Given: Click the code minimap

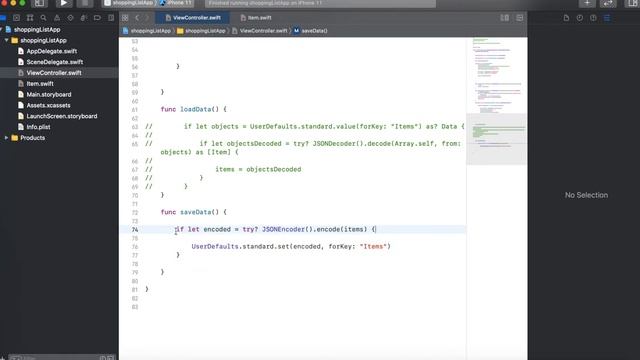Looking at the screenshot, I should [x=497, y=102].
